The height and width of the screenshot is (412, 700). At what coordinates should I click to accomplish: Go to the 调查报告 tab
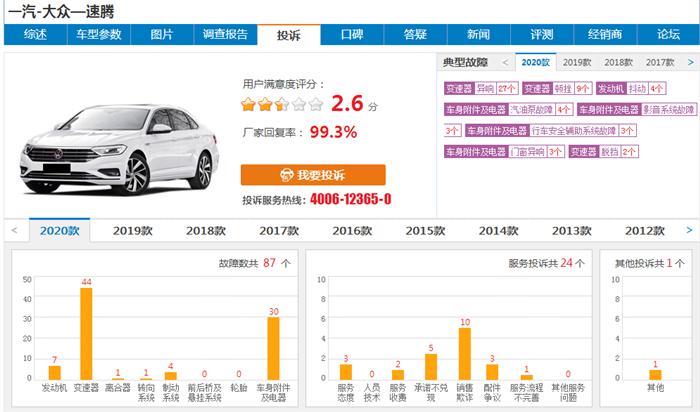tap(225, 34)
